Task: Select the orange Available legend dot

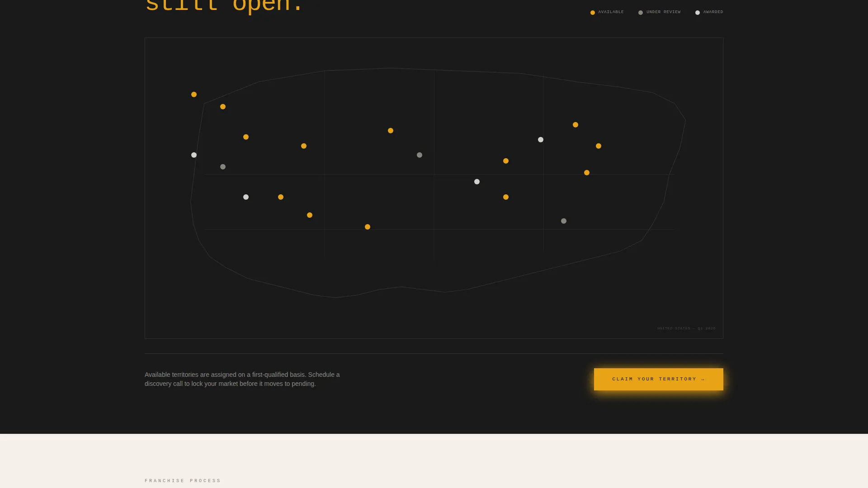Action: pyautogui.click(x=593, y=13)
